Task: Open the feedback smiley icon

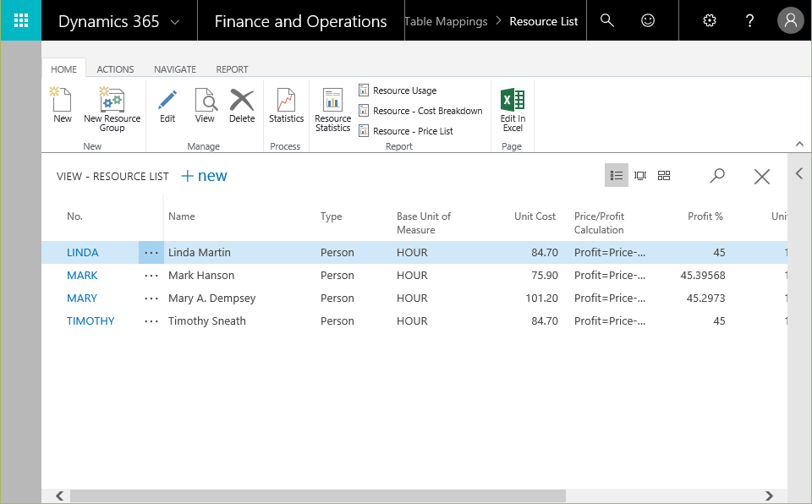Action: pyautogui.click(x=648, y=21)
